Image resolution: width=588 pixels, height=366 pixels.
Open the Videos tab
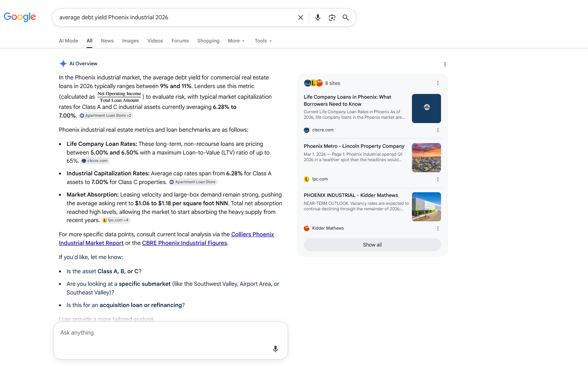point(155,40)
